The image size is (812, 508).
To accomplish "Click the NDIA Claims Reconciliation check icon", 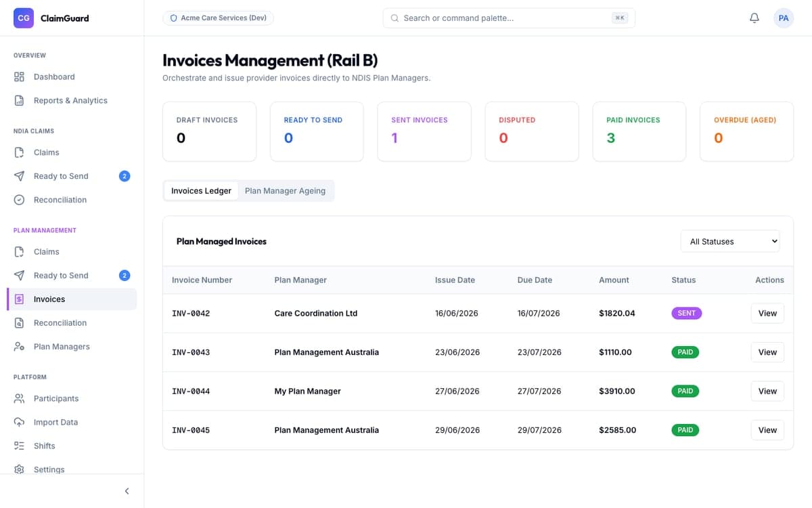I will pos(20,200).
